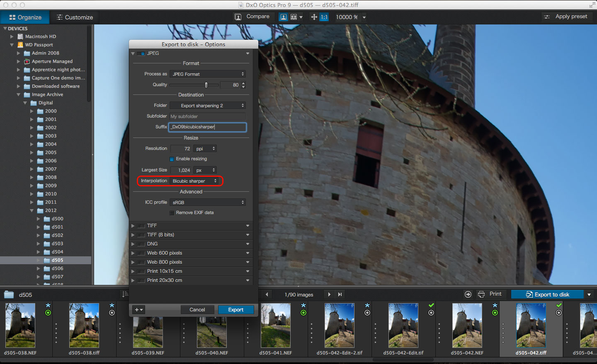This screenshot has width=597, height=364.
Task: Click the sort order icon in filmstrip
Action: click(125, 294)
